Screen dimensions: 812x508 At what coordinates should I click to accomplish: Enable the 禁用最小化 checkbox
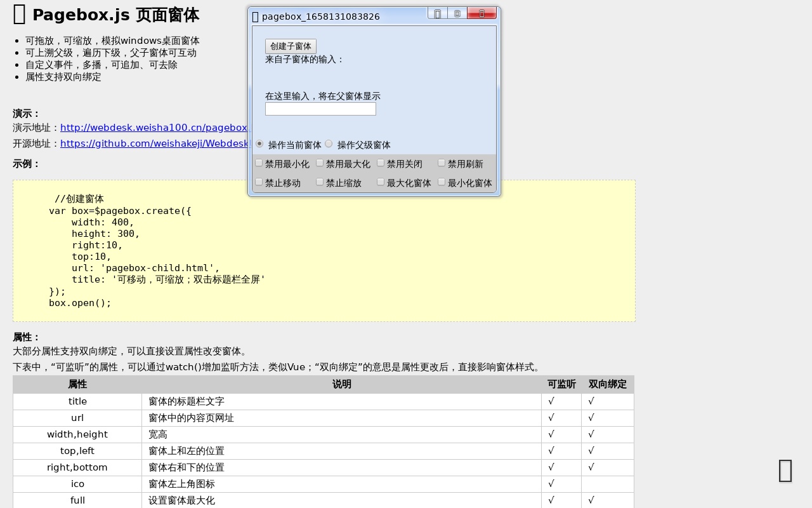[259, 163]
